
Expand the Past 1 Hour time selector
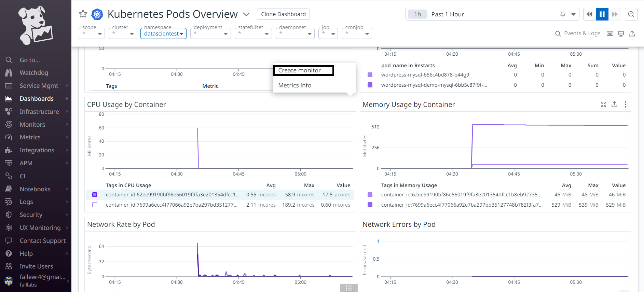pyautogui.click(x=573, y=14)
